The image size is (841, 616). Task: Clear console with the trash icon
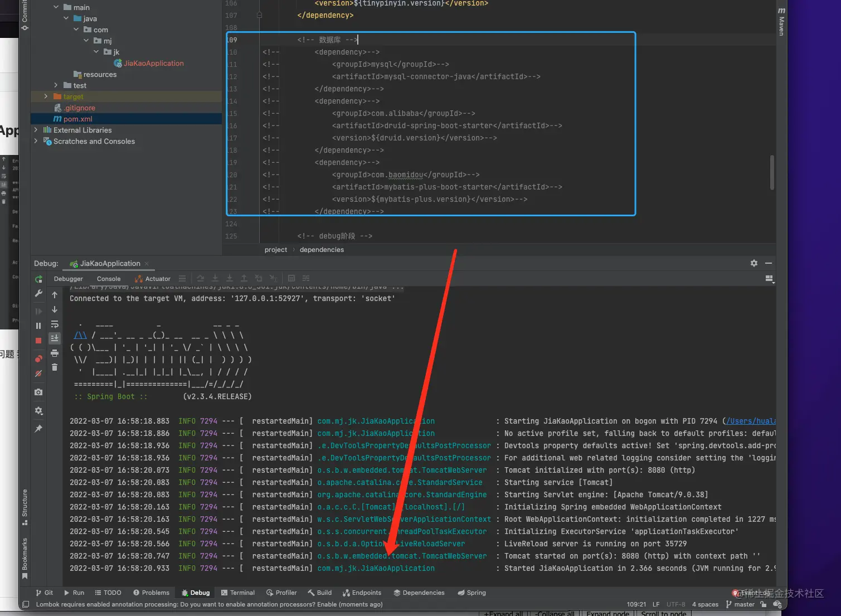click(x=55, y=367)
